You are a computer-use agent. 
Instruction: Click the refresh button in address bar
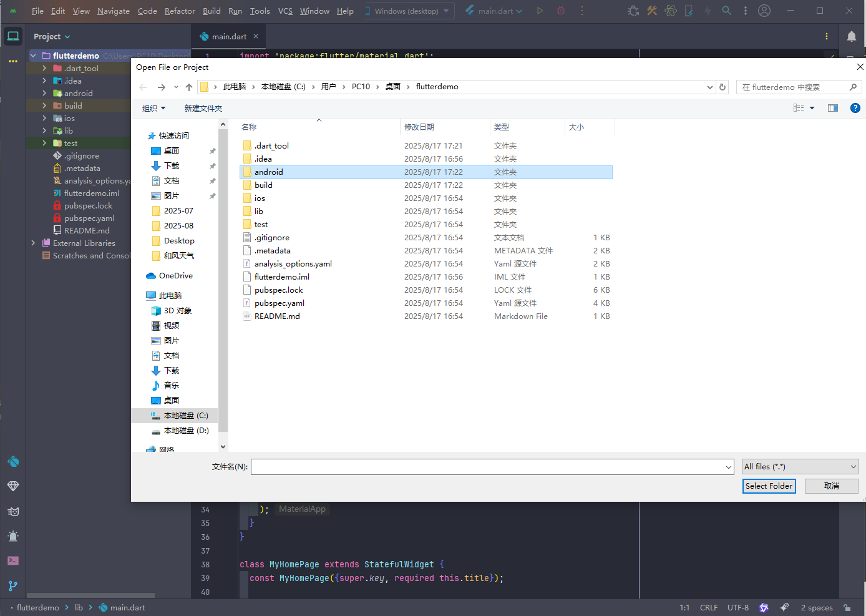click(x=722, y=87)
